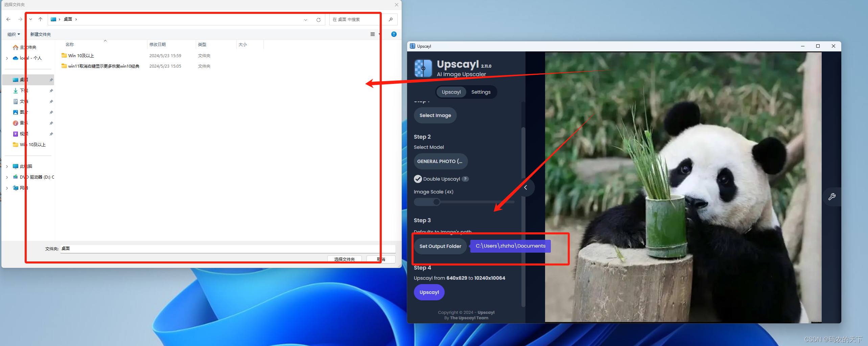Click the forward navigation arrow

20,19
